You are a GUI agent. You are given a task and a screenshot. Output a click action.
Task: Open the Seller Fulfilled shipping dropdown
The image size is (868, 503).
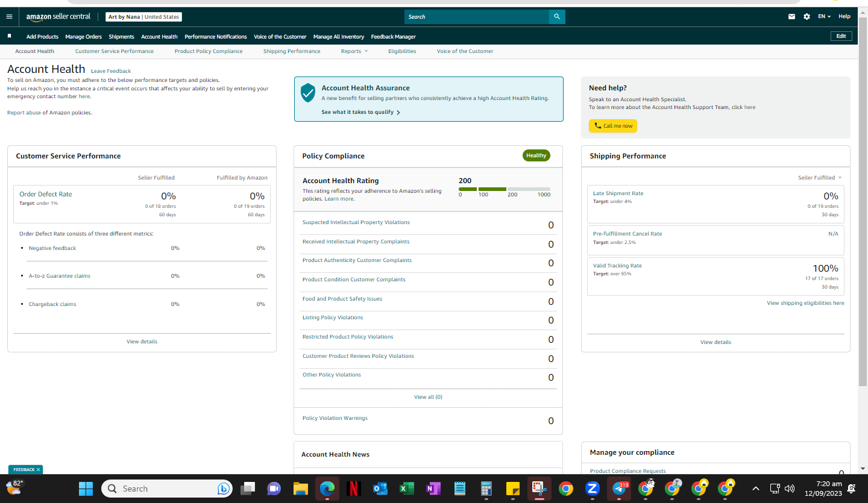pyautogui.click(x=820, y=178)
